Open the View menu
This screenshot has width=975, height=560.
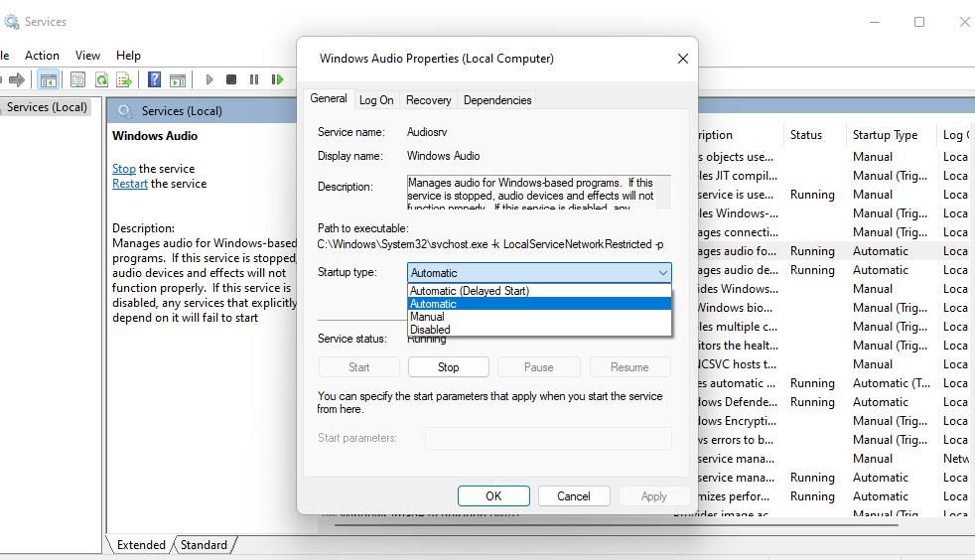click(87, 56)
